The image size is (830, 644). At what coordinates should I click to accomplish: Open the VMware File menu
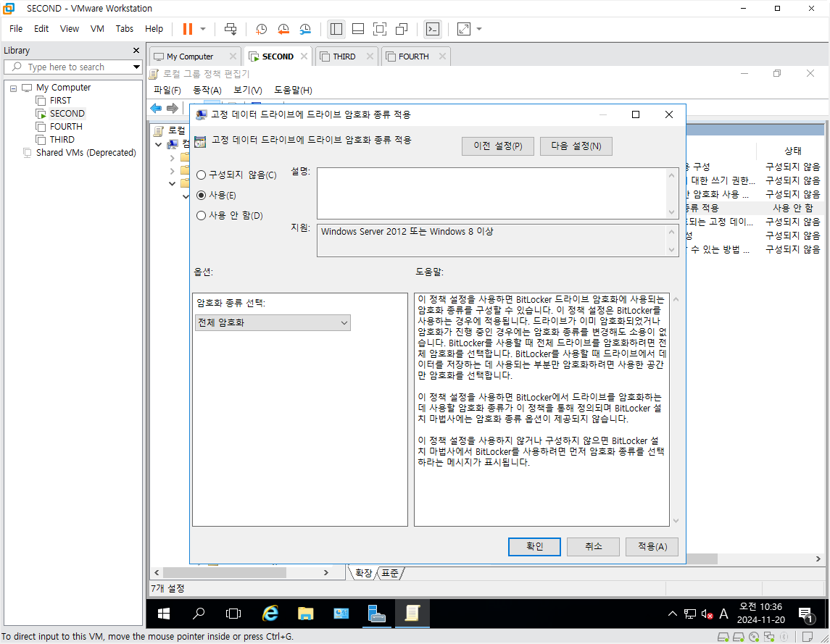16,28
